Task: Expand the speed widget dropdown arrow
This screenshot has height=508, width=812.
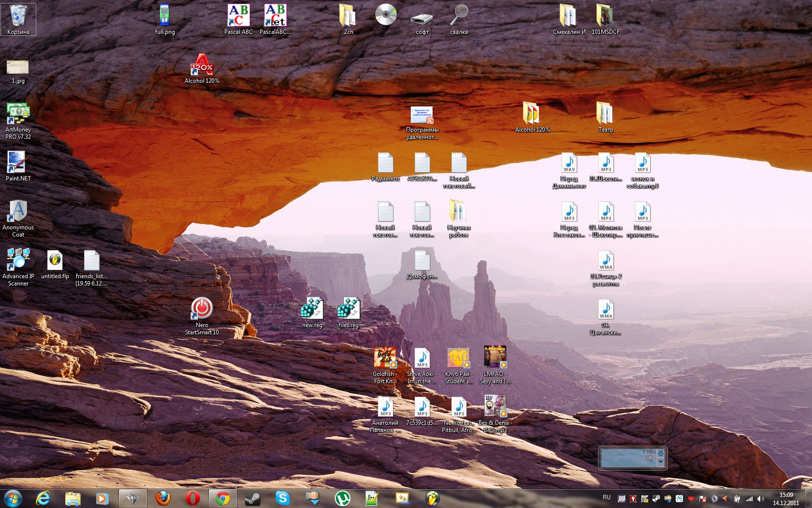Action: click(x=661, y=462)
